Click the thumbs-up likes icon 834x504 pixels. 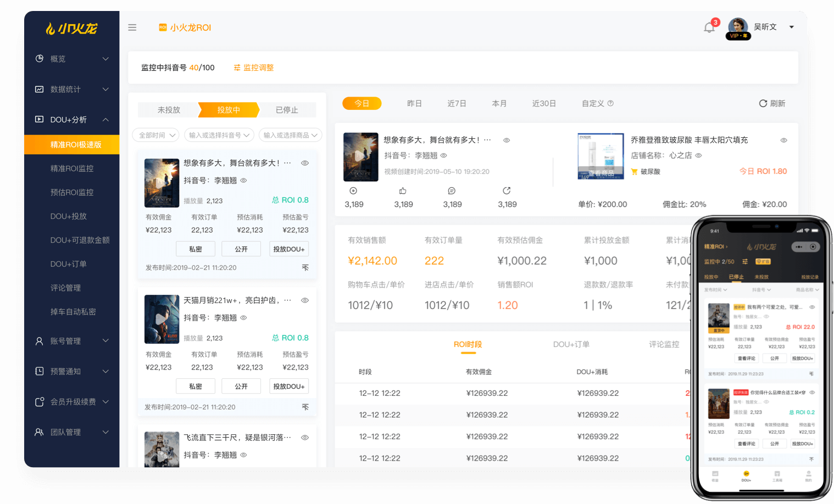point(403,191)
